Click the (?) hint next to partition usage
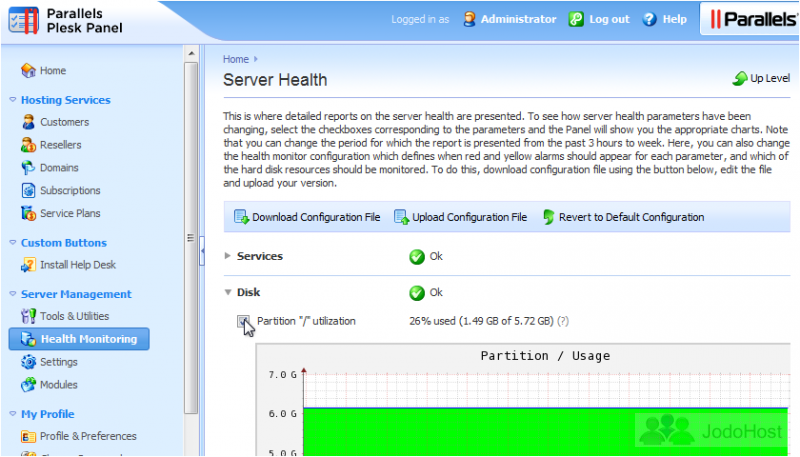This screenshot has height=457, width=800. tap(563, 321)
